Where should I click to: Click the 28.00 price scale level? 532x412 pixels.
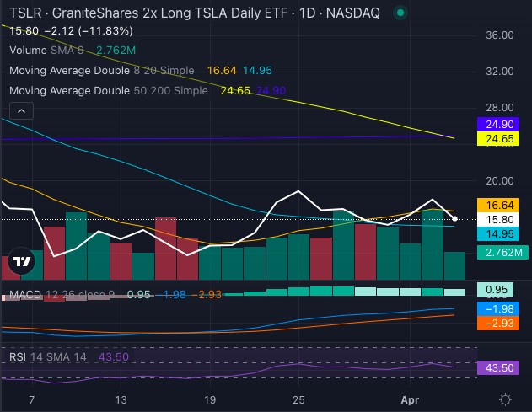click(x=500, y=108)
